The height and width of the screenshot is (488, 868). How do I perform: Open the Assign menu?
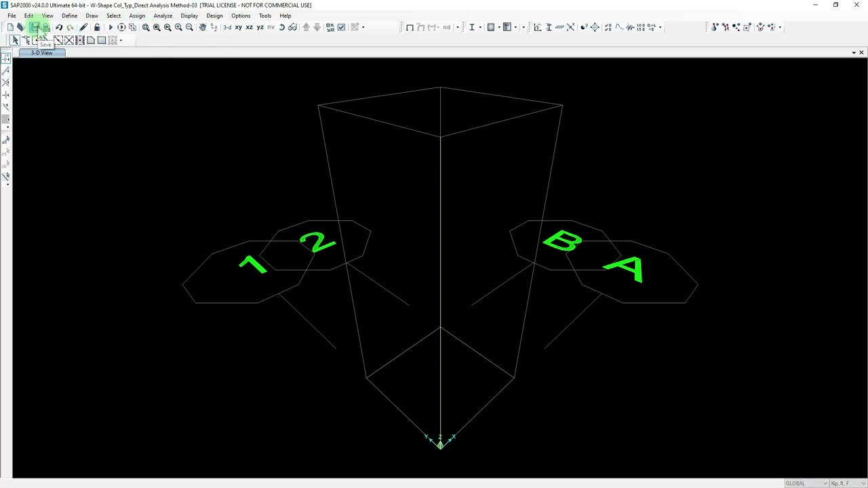pos(137,16)
